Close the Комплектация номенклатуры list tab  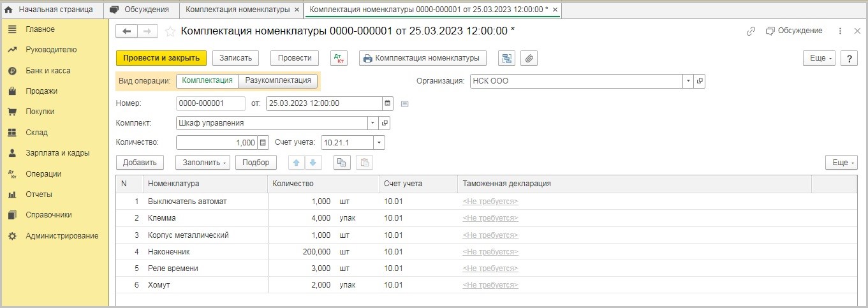click(x=297, y=10)
